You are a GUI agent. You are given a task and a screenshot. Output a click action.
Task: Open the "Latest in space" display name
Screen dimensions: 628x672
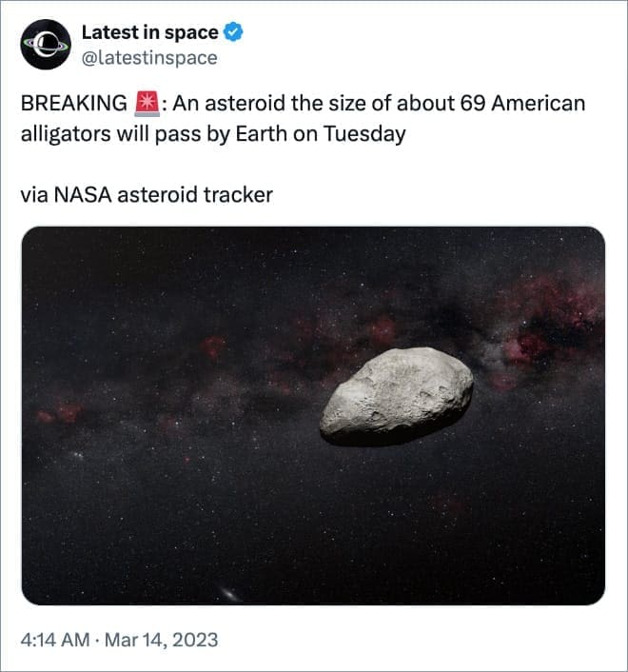pos(149,33)
